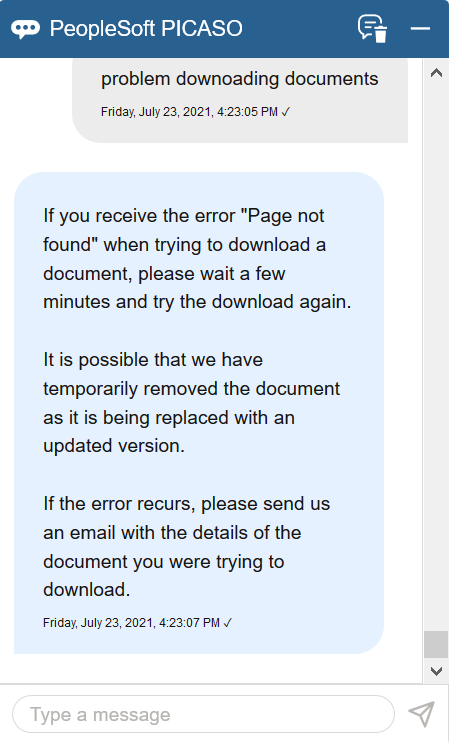Image resolution: width=449 pixels, height=743 pixels.
Task: Click the speech bubble logo in header
Action: click(25, 29)
